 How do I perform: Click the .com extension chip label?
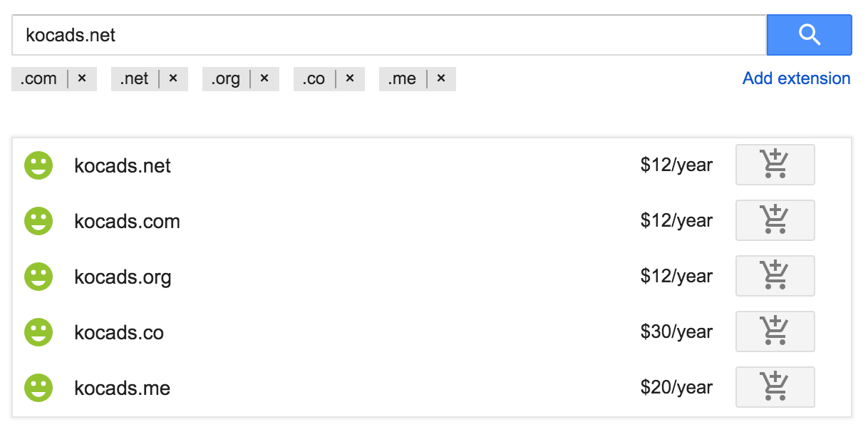[x=38, y=78]
